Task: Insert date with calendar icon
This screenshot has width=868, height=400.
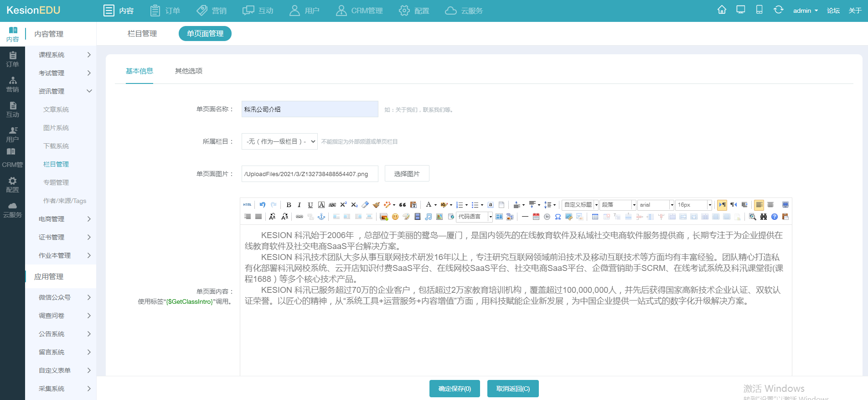Action: (x=536, y=217)
